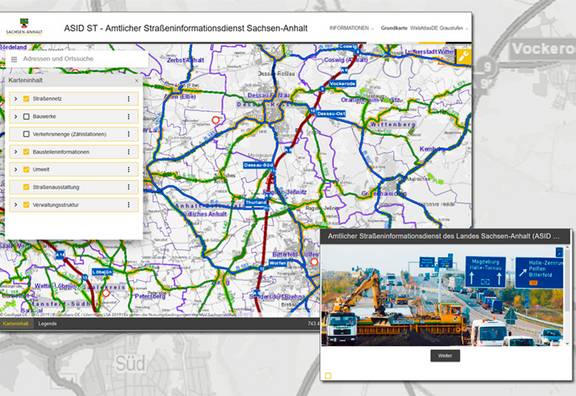Expand the Baustelleninformationen group
This screenshot has height=396, width=576.
tap(15, 152)
